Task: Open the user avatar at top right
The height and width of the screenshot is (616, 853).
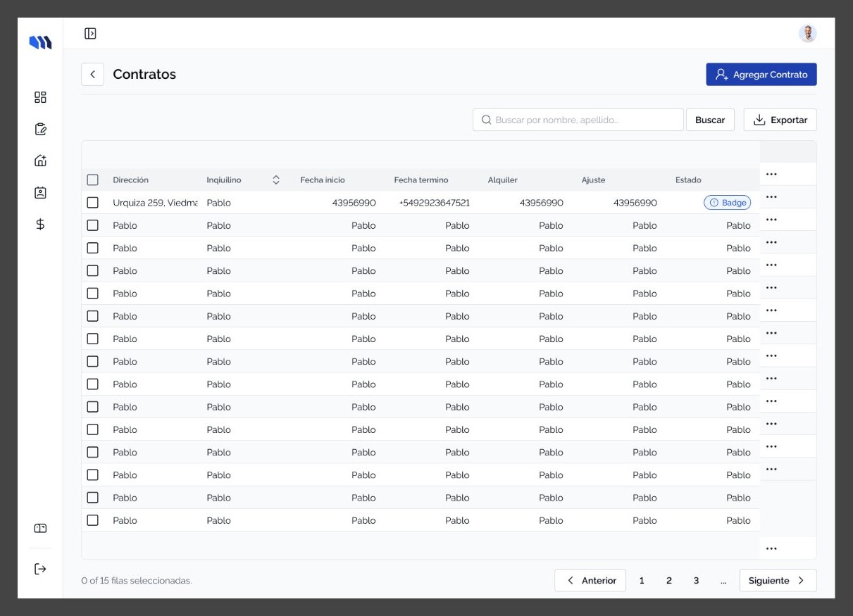Action: click(807, 33)
